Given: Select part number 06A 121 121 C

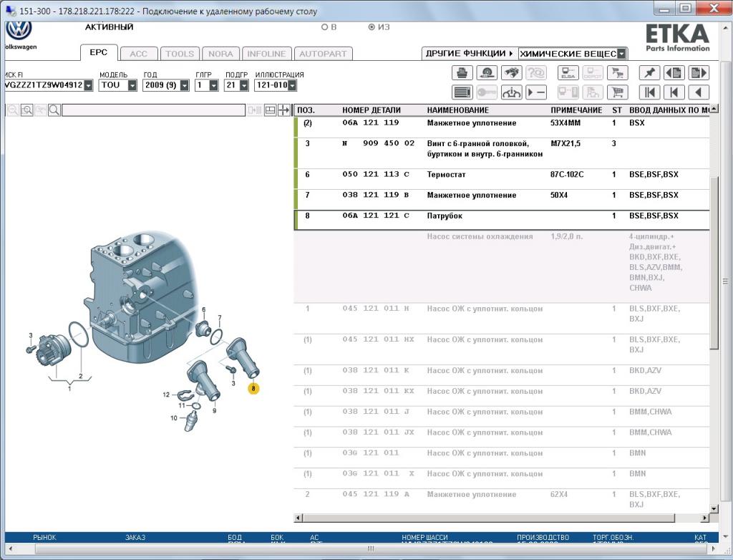Looking at the screenshot, I should point(376,216).
